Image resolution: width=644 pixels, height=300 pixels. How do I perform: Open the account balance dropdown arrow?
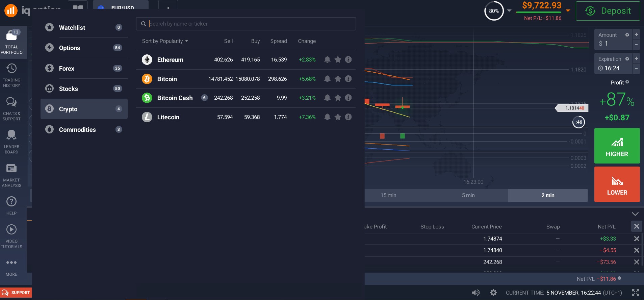[x=568, y=10]
